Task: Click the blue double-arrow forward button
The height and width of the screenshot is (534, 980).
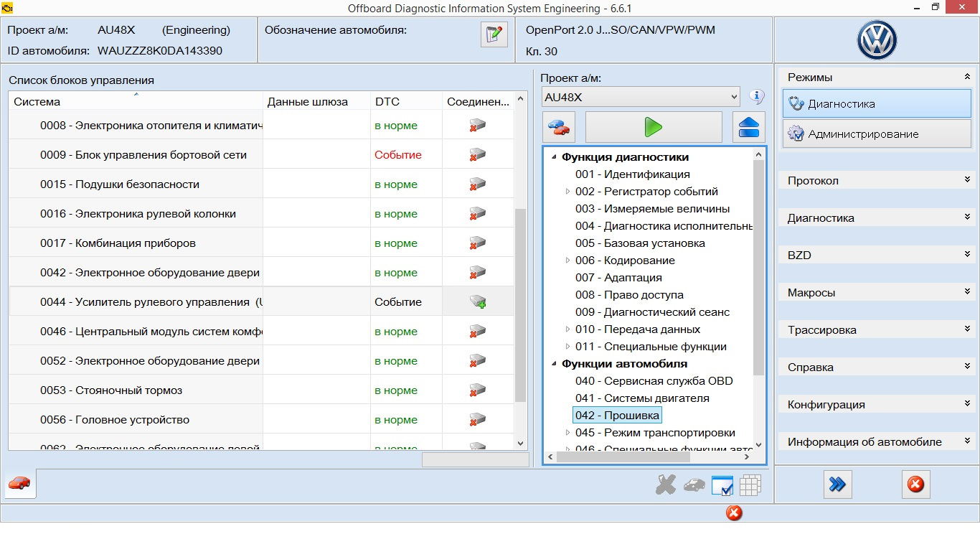Action: [x=837, y=484]
